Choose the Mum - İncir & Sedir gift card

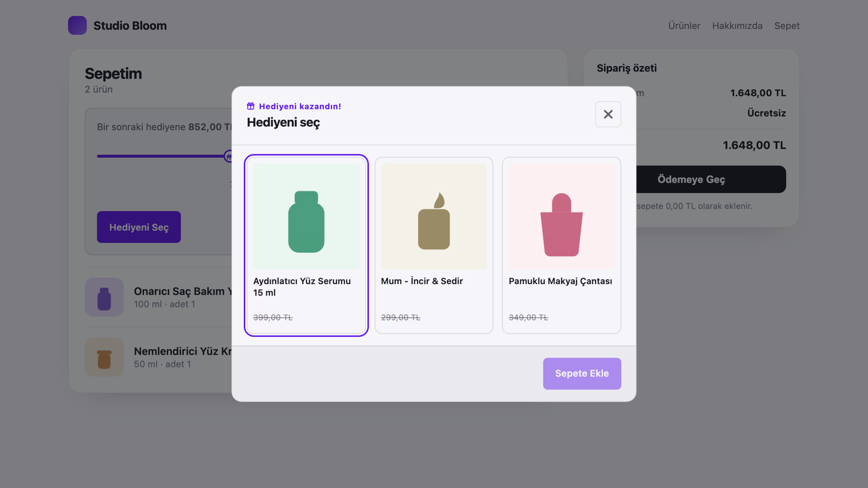coord(433,245)
